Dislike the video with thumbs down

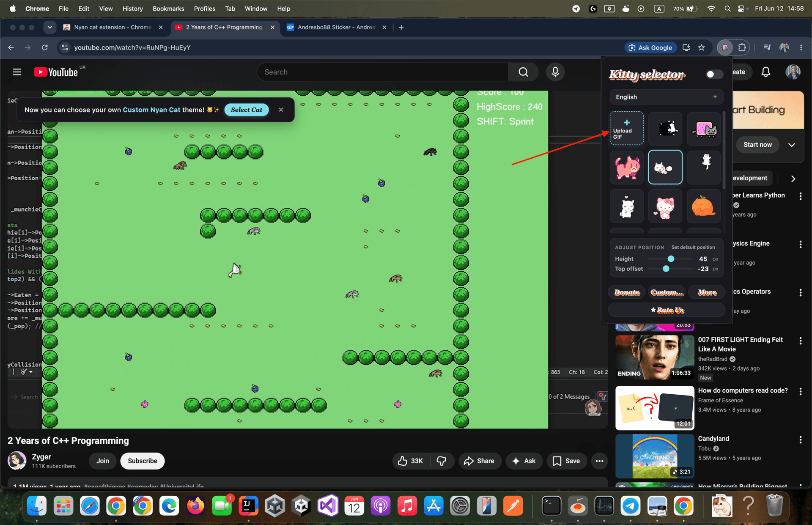(442, 461)
